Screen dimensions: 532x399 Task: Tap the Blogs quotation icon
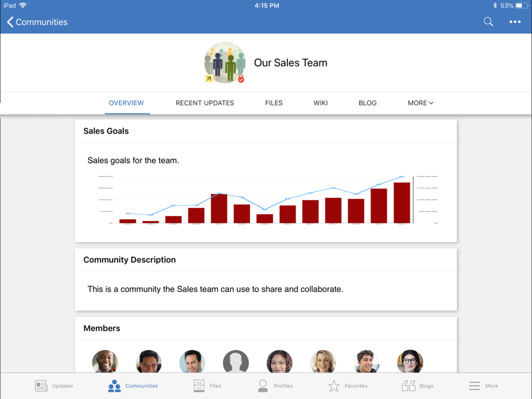(x=409, y=386)
